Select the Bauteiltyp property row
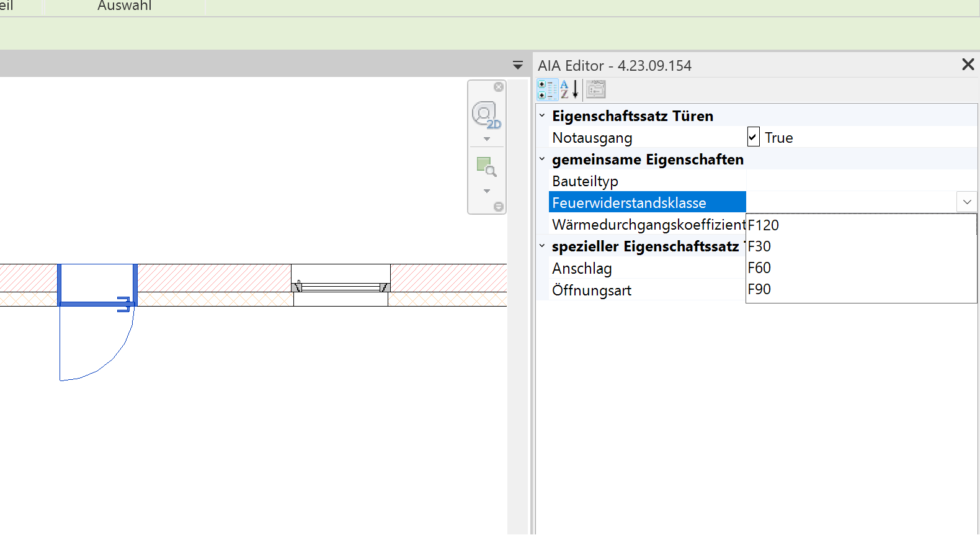980x535 pixels. click(x=585, y=181)
